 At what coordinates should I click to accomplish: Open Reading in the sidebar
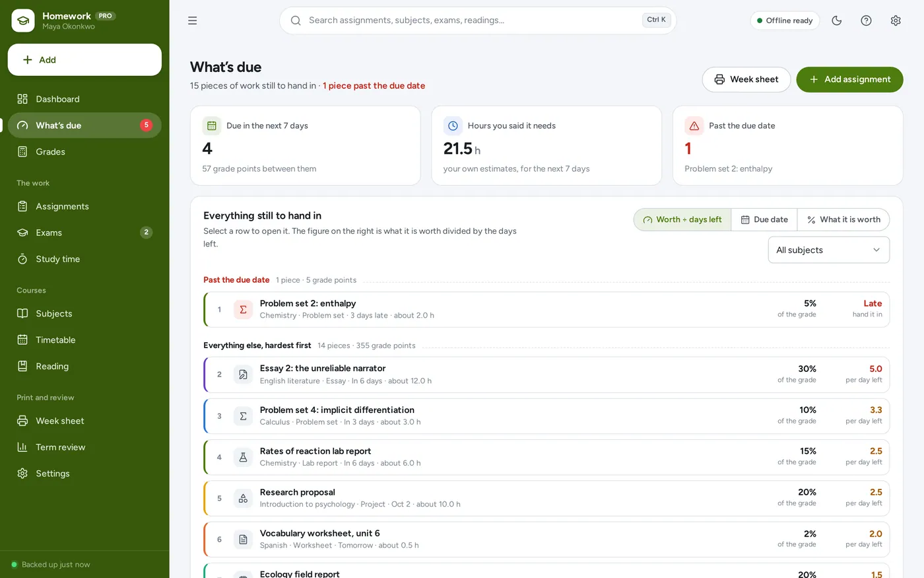click(84, 367)
